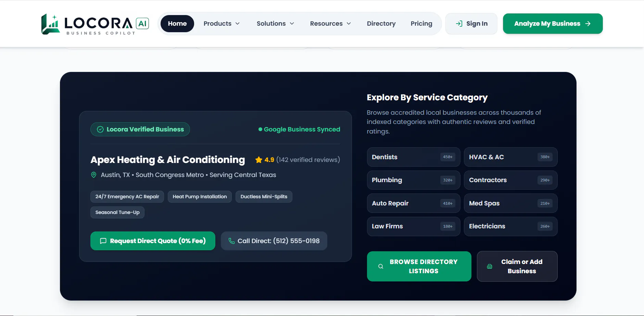Click the gold rating star icon
This screenshot has height=316, width=644.
point(259,160)
